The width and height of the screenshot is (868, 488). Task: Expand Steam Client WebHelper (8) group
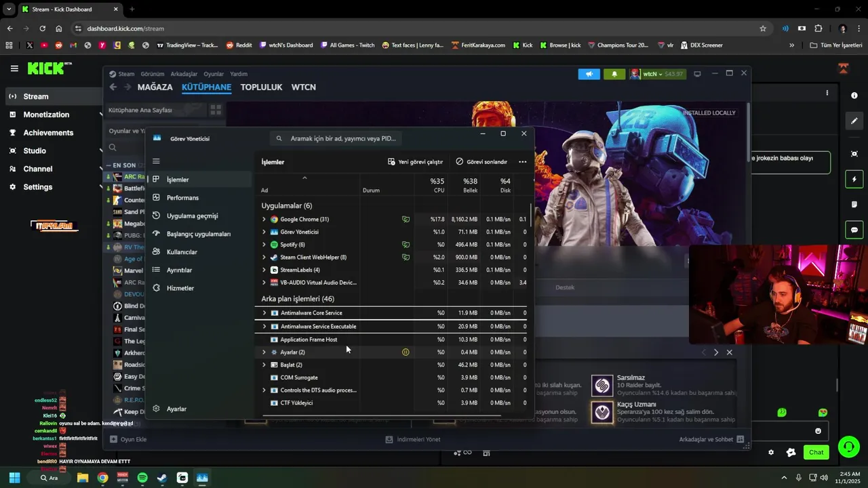pos(264,258)
